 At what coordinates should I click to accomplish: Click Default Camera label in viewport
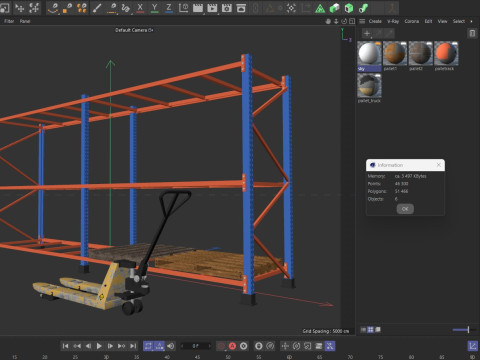coord(134,30)
